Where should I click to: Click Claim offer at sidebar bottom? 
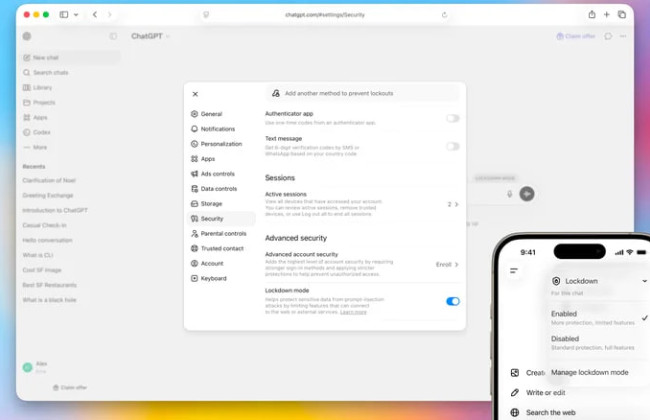click(x=70, y=387)
